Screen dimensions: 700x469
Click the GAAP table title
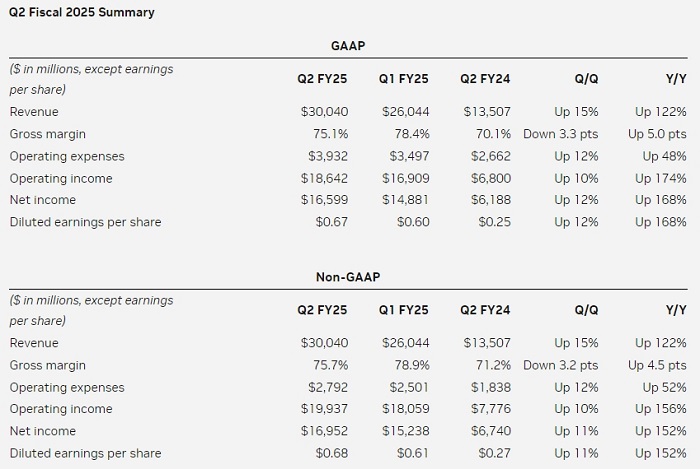point(347,46)
